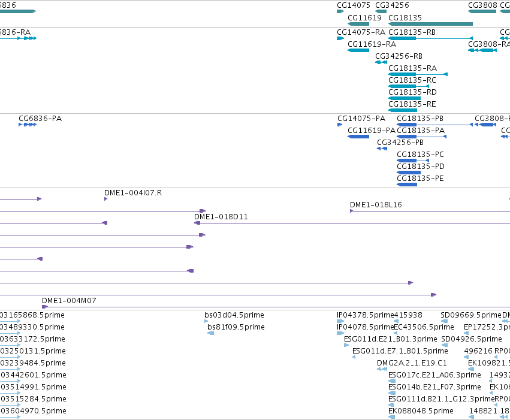Select transcript CG18135-RE

(x=412, y=104)
